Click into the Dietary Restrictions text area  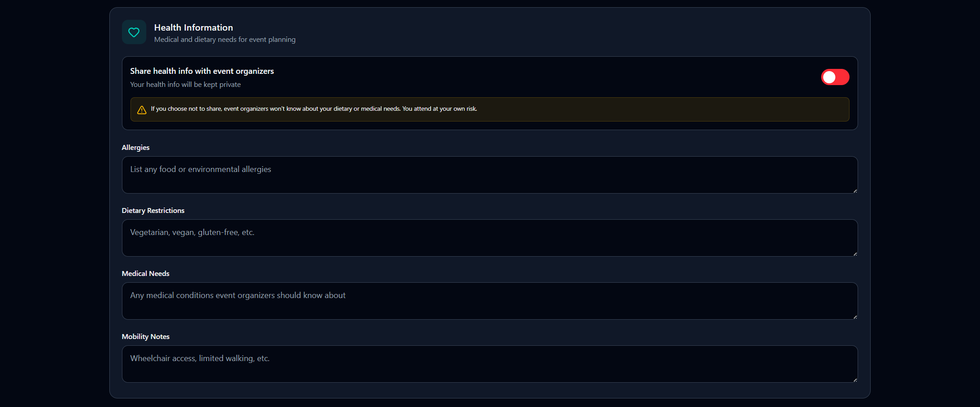point(489,238)
